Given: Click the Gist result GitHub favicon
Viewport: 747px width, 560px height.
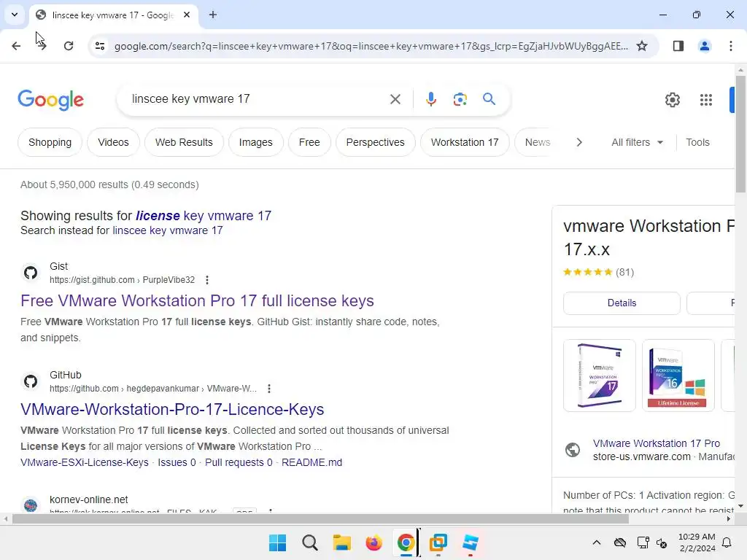Looking at the screenshot, I should click(31, 273).
